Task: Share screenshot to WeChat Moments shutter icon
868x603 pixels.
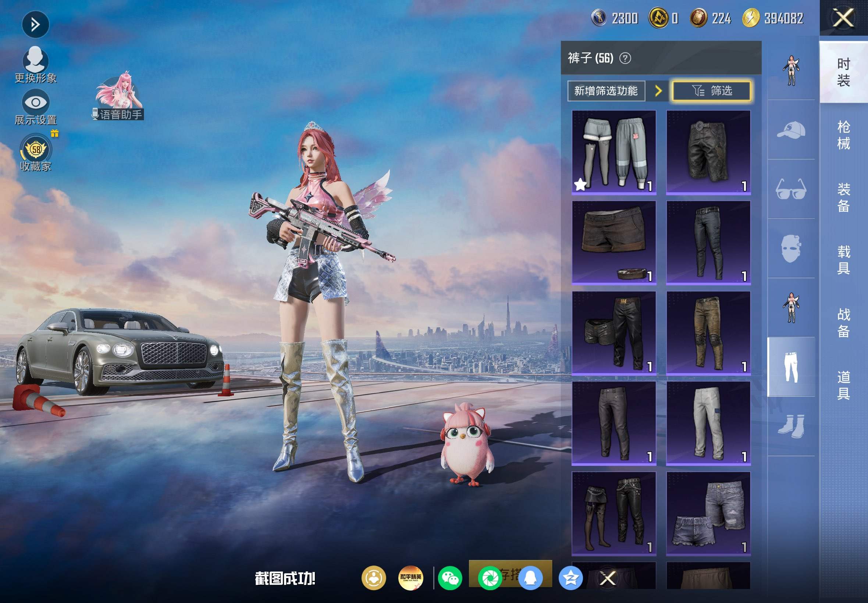Action: pyautogui.click(x=490, y=578)
